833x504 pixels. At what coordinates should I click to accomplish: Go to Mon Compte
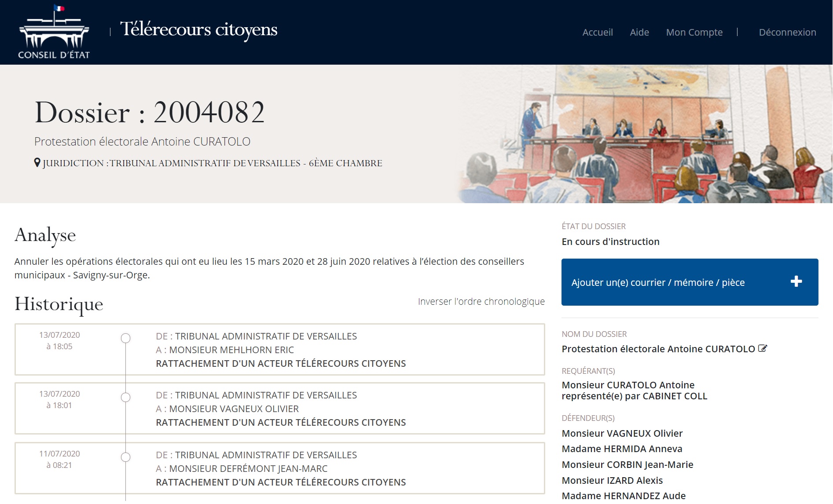tap(694, 33)
